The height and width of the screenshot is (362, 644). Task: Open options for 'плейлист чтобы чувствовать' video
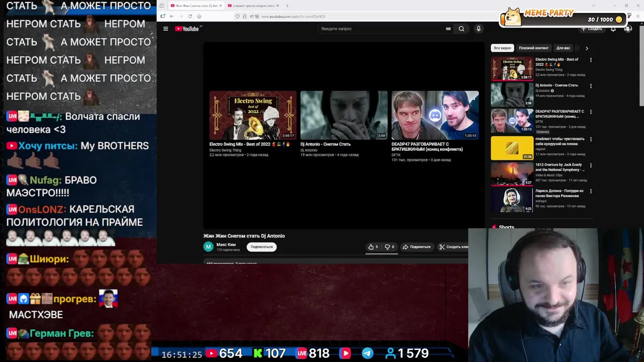(x=591, y=139)
